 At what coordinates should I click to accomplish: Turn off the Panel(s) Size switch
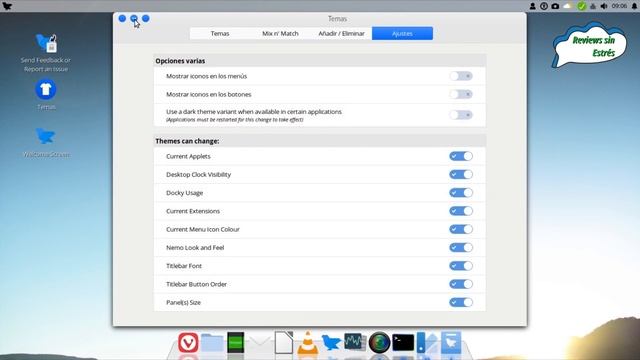pos(461,302)
